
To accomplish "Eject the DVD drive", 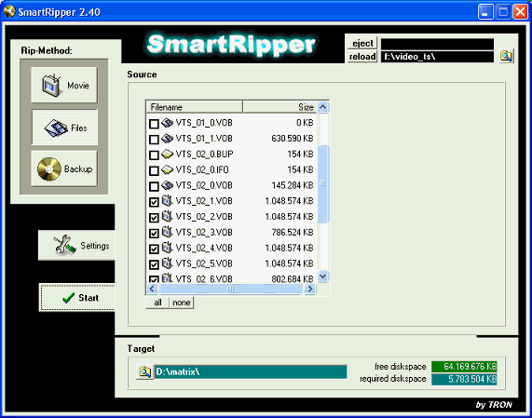I will (x=362, y=44).
